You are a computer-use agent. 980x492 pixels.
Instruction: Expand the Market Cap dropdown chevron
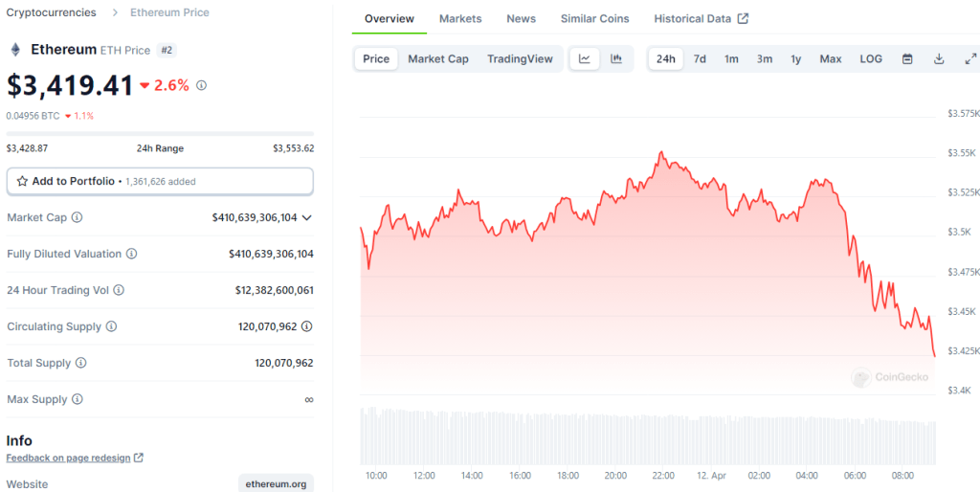pyautogui.click(x=306, y=217)
